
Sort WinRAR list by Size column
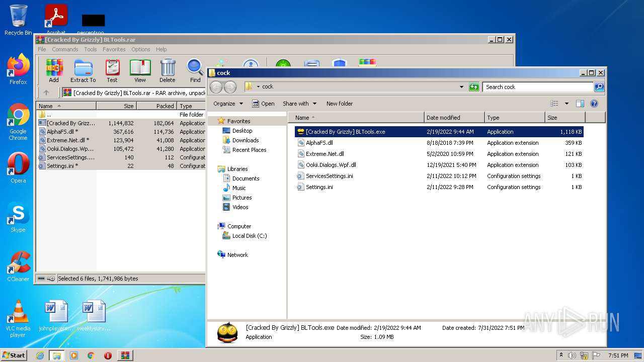tap(116, 106)
